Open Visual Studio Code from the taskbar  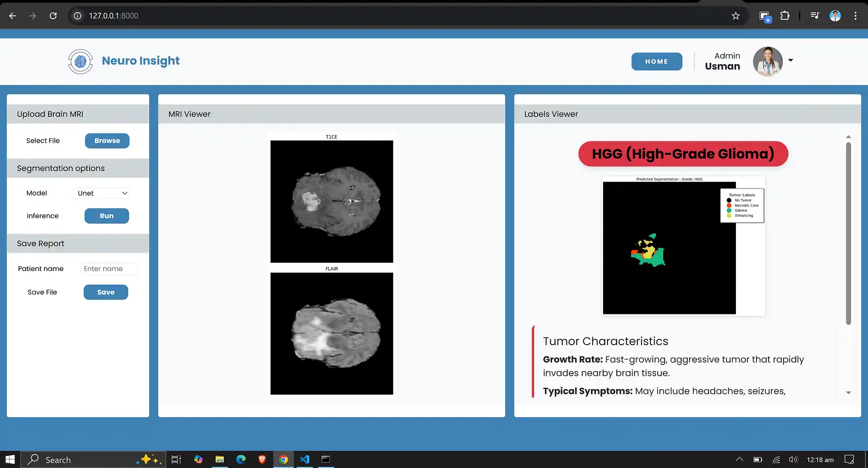(305, 459)
